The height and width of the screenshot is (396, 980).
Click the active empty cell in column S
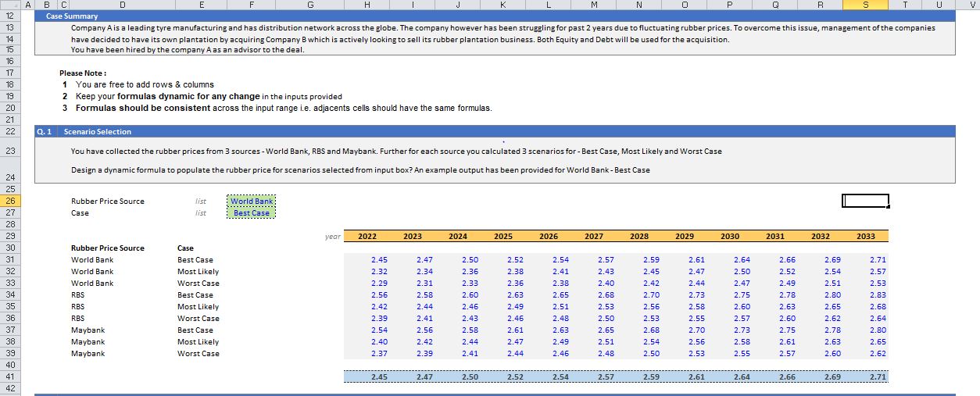866,202
